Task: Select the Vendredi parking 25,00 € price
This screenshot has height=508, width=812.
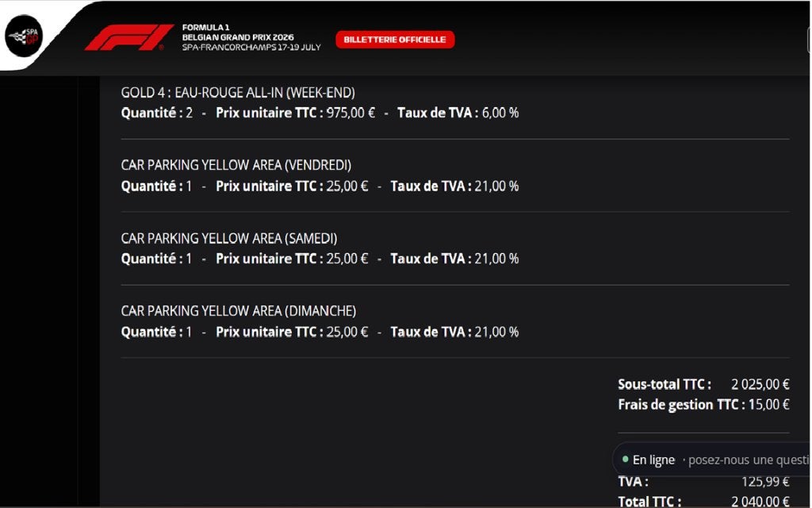Action: point(347,186)
